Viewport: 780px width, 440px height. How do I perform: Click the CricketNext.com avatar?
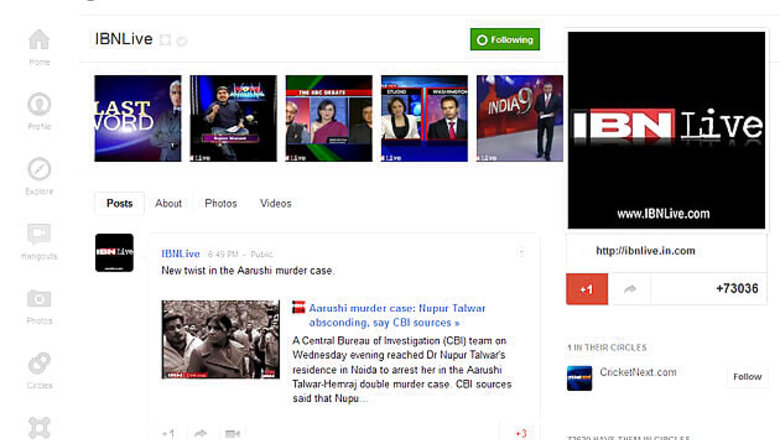pyautogui.click(x=580, y=378)
